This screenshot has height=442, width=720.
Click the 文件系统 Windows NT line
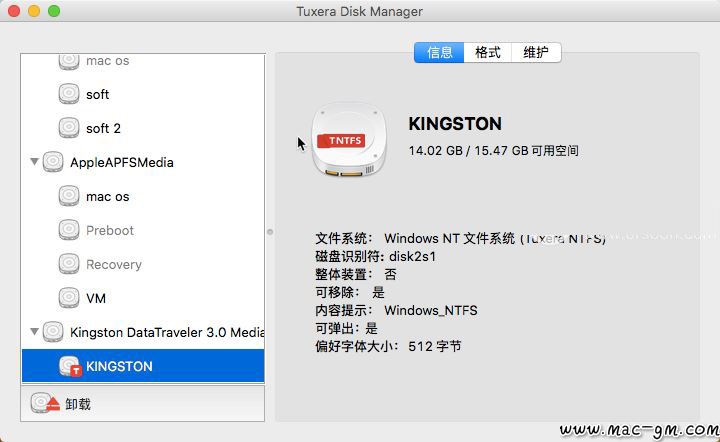pyautogui.click(x=460, y=238)
